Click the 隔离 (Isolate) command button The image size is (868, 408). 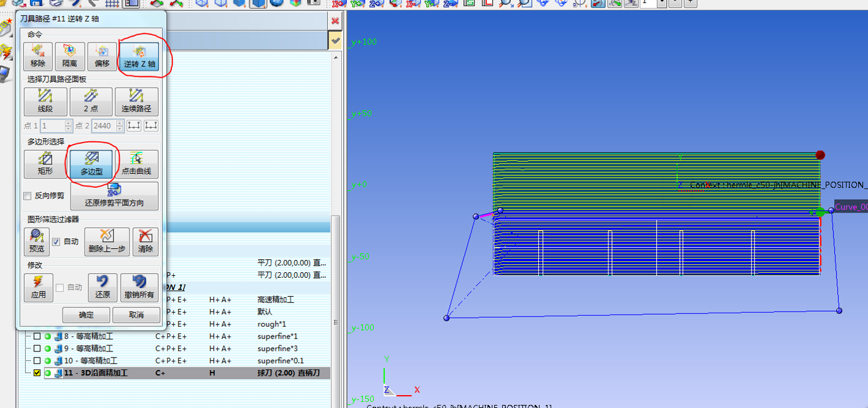pos(70,56)
